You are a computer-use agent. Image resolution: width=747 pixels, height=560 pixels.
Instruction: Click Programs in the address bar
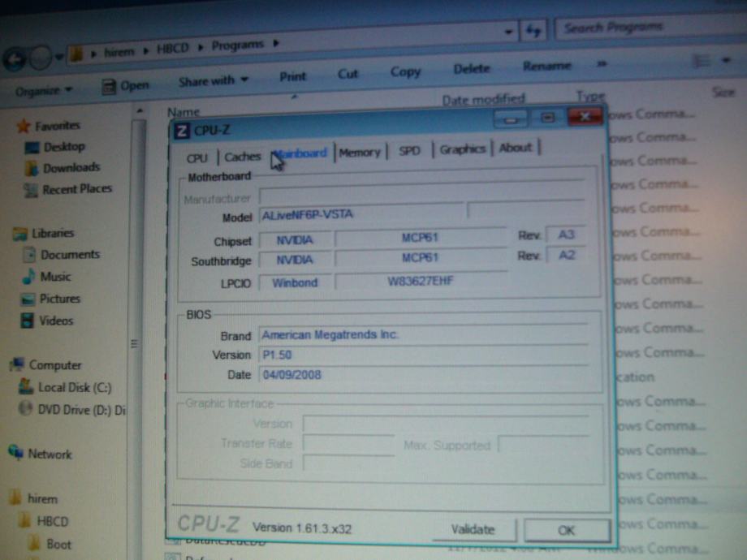[237, 45]
